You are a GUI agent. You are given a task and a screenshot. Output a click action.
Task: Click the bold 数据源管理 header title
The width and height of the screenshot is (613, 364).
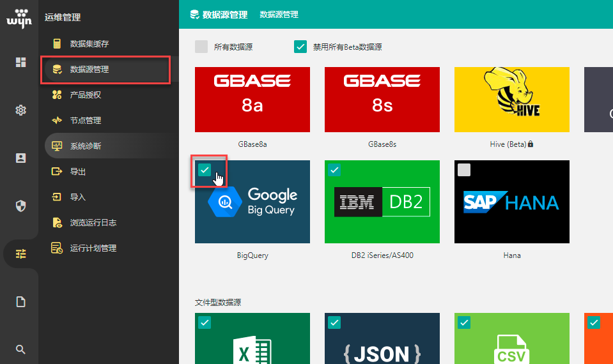[x=225, y=15]
